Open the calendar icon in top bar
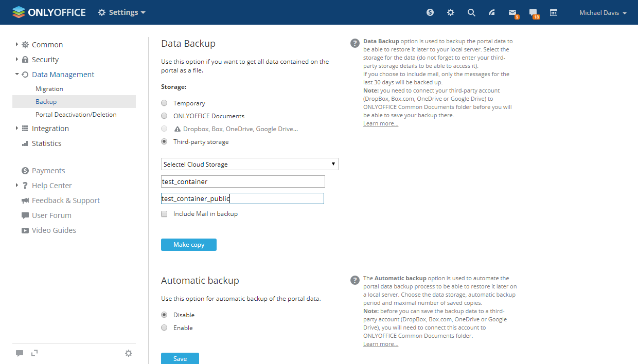The height and width of the screenshot is (364, 638). coord(554,12)
